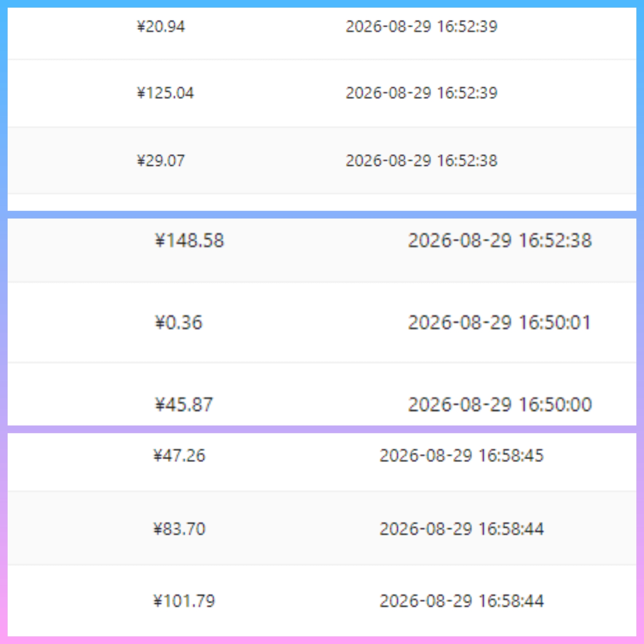This screenshot has width=644, height=644.
Task: Click the ¥47.26 amount cell
Action: point(179,455)
